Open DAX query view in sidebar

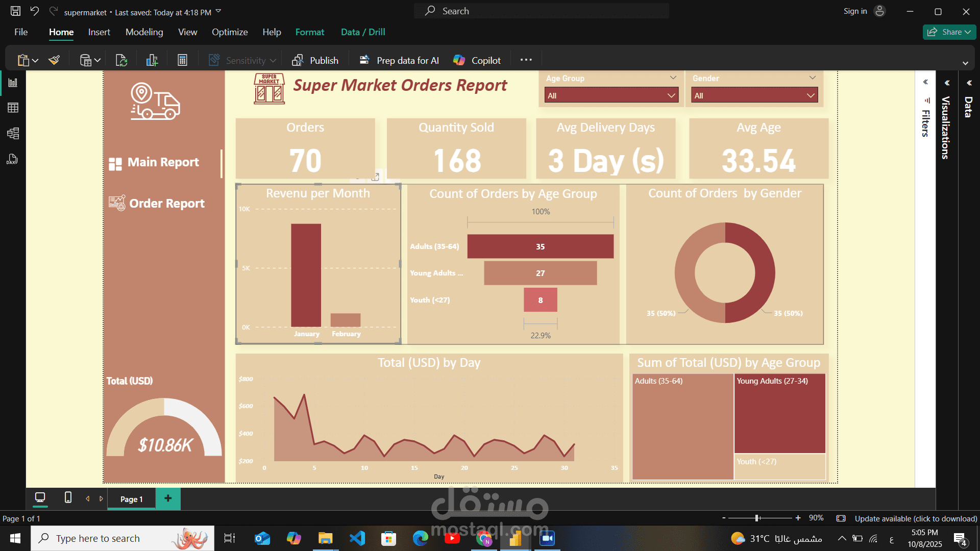13,160
